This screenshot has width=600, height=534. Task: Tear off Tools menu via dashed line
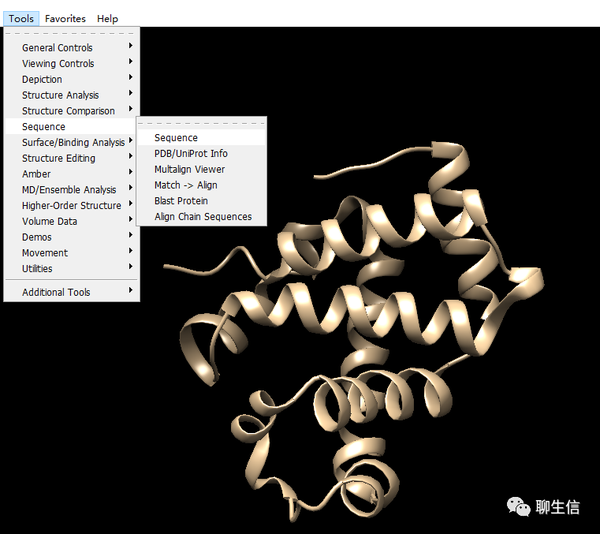[x=72, y=33]
